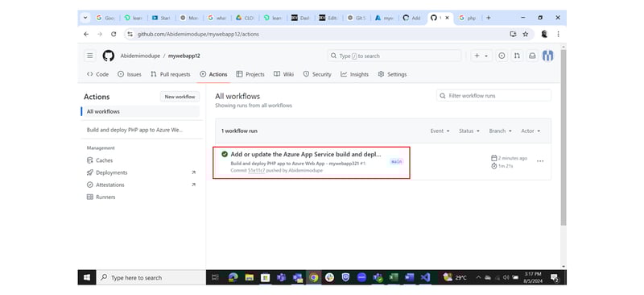
Task: Open a new browser tab with plus
Action: 489,18
